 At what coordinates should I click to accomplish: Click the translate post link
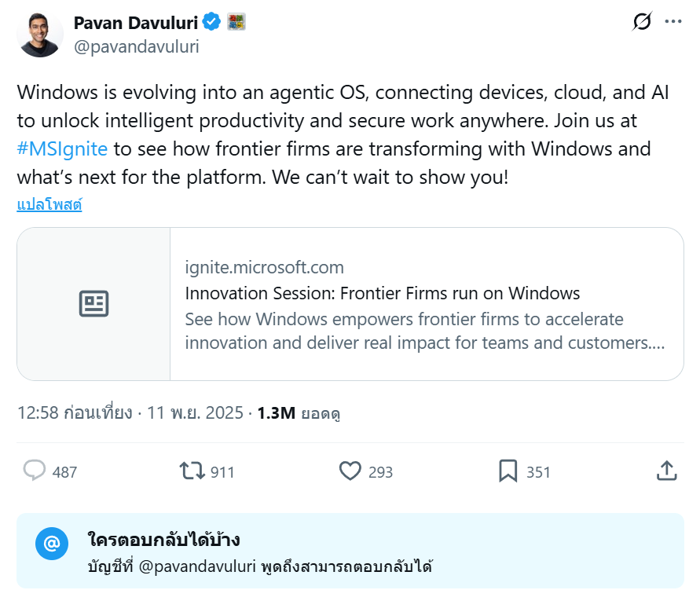[49, 205]
